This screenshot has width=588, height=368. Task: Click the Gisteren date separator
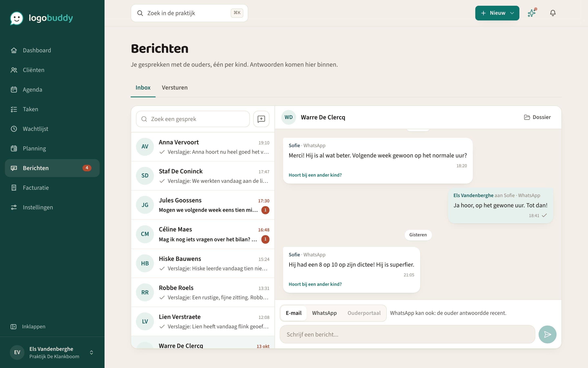[x=418, y=235]
